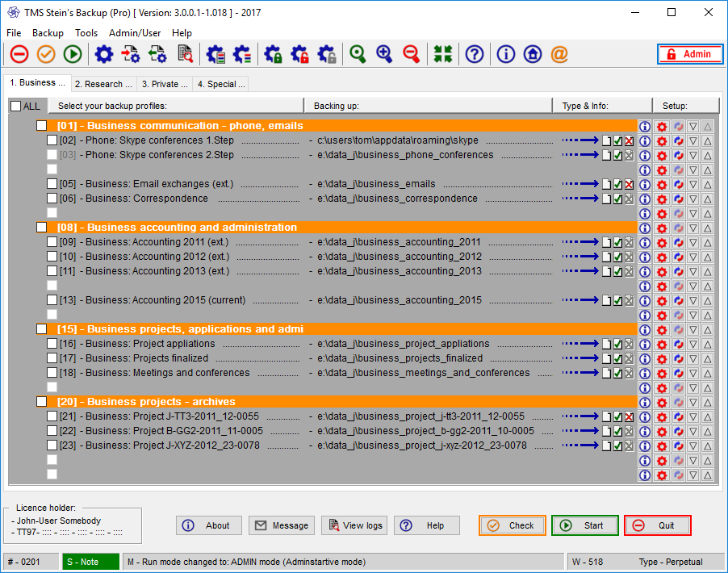Screen dimensions: 728x573
Task: Click the green-arrow document gear toolbar icon
Action: tap(158, 54)
